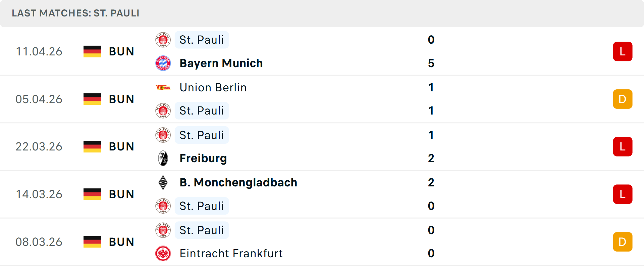Open the Bayern Munich team page link
Screen dimensions: 644x266
[x=221, y=63]
